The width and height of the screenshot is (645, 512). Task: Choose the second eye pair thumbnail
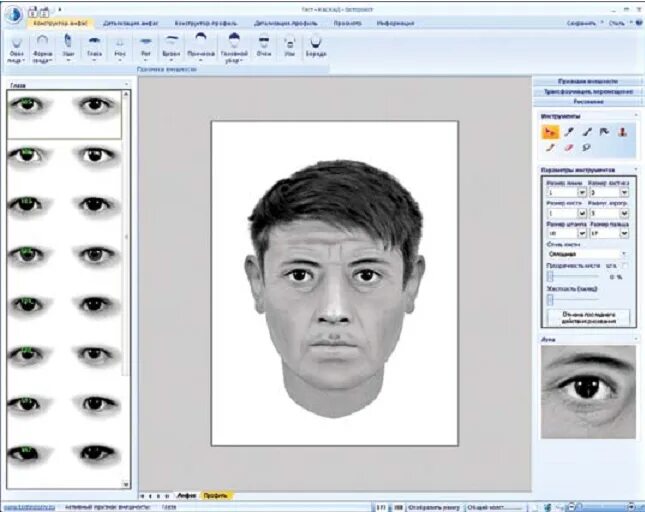64,155
